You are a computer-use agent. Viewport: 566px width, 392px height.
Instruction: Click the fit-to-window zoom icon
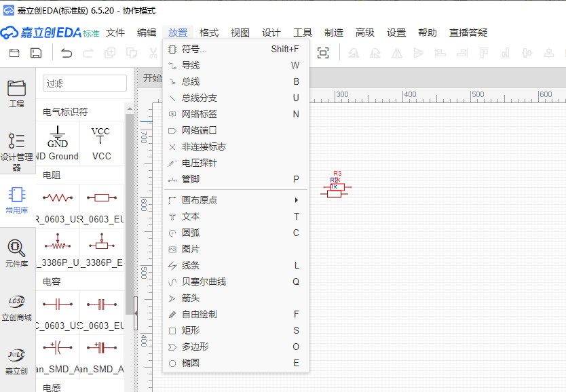[x=323, y=53]
